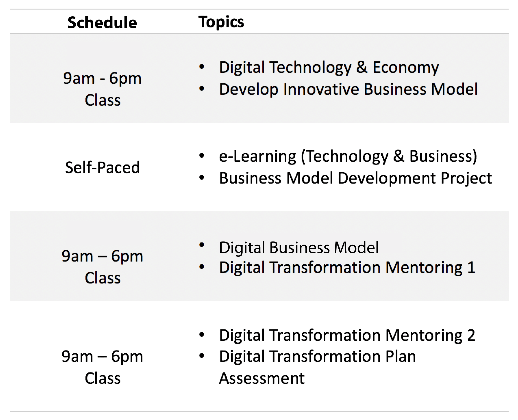Viewport: 518px width, 420px height.
Task: Click the e-Learning (Technology & Business) item
Action: click(x=348, y=156)
